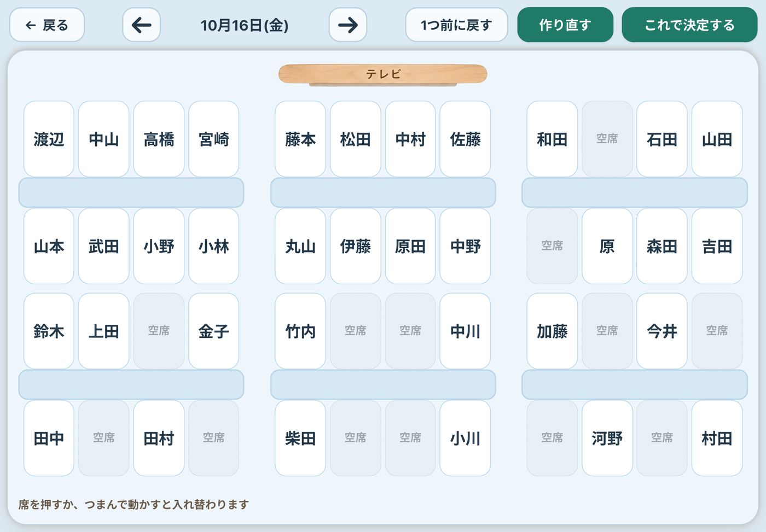Select seat 宮崎
This screenshot has height=532, width=766.
click(x=213, y=139)
